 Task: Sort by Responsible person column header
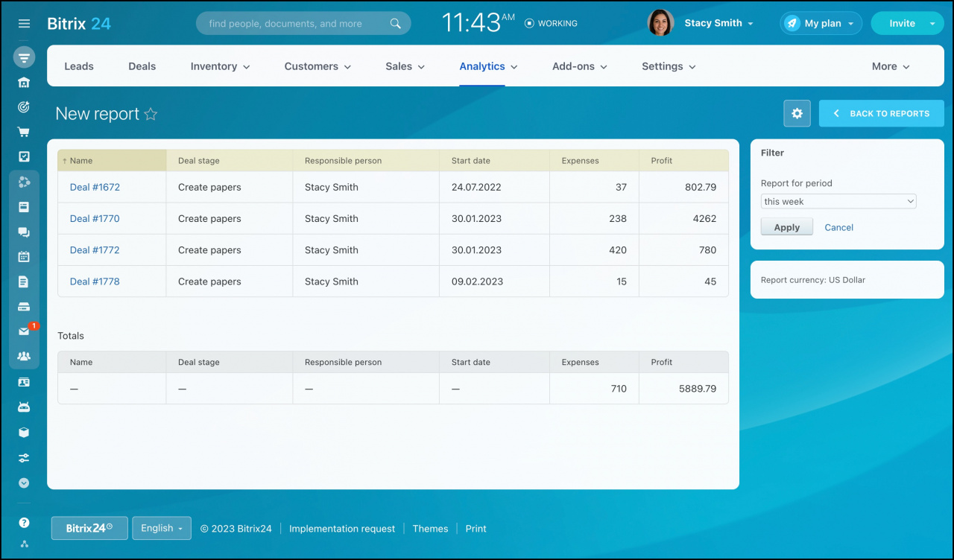(366, 160)
